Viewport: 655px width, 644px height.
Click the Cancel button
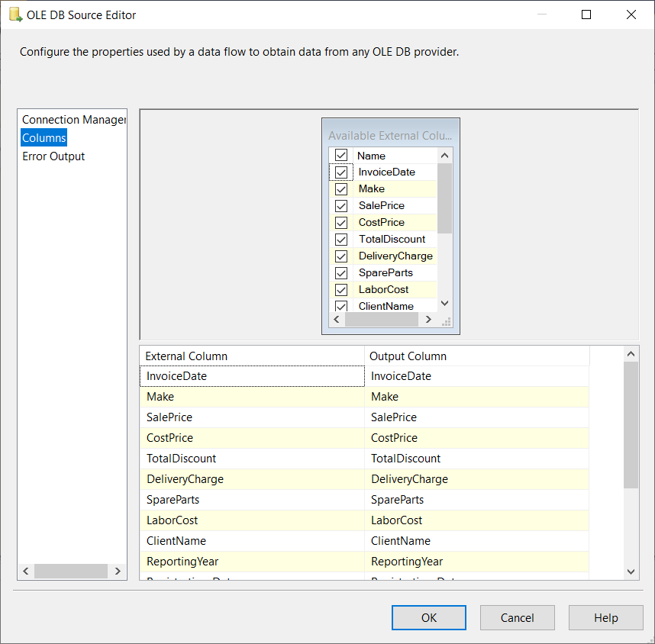(x=517, y=617)
